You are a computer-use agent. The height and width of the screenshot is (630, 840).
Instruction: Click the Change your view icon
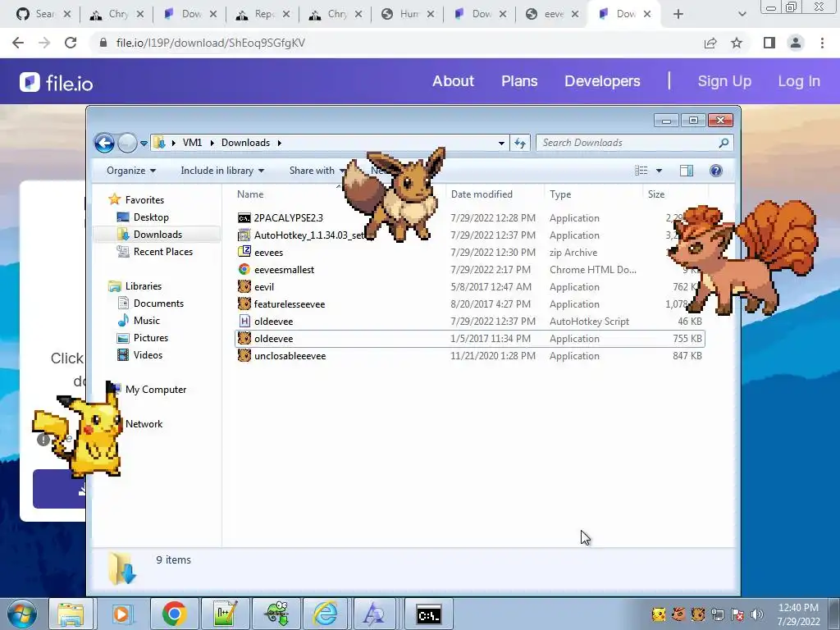[x=641, y=171]
